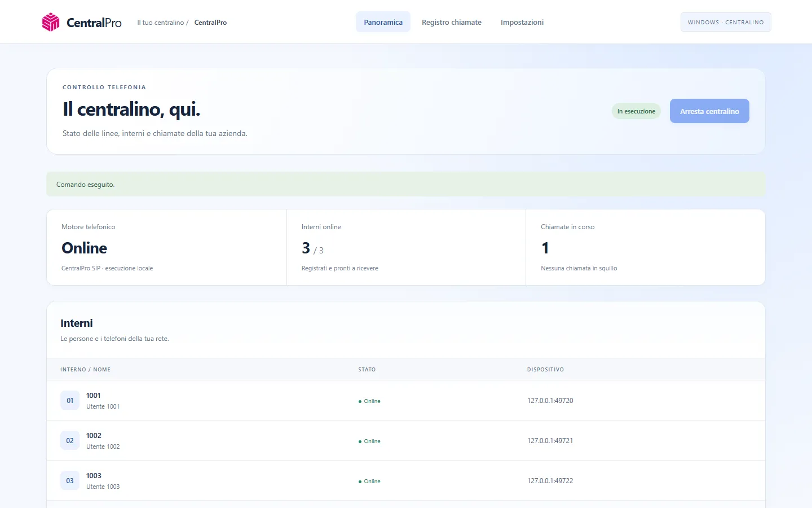Click the Online status of interno 1001
The height and width of the screenshot is (508, 812).
tap(369, 401)
